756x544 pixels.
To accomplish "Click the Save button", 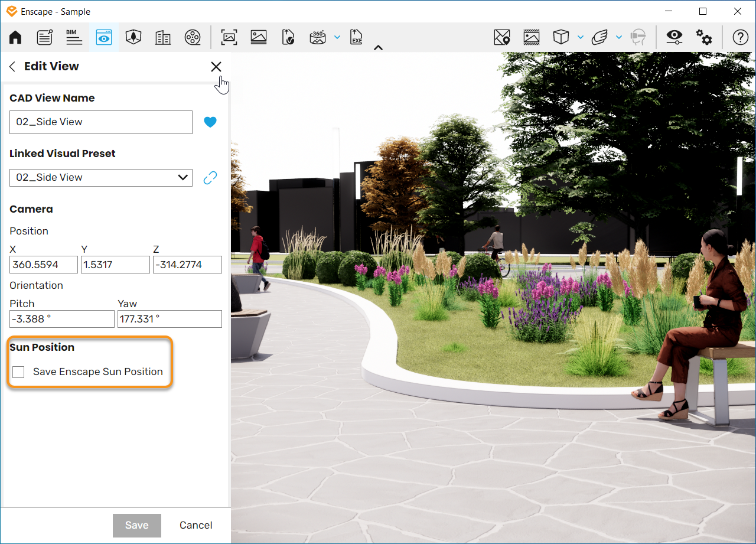I will [x=137, y=525].
